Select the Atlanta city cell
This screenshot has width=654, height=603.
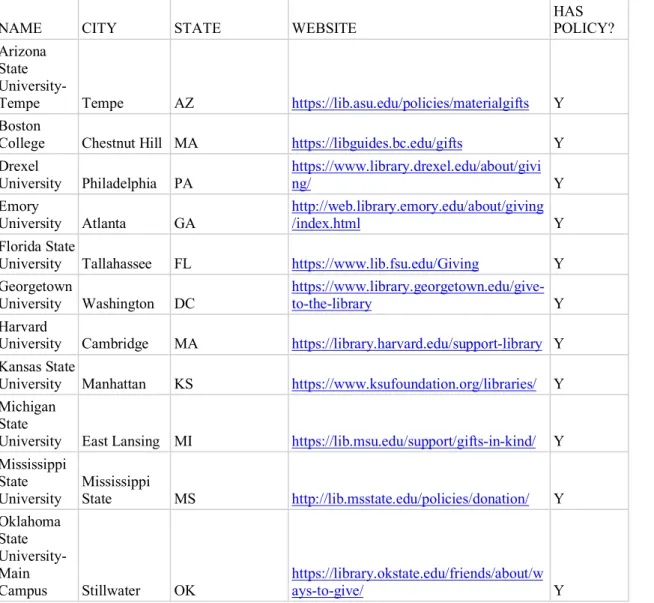pyautogui.click(x=124, y=214)
